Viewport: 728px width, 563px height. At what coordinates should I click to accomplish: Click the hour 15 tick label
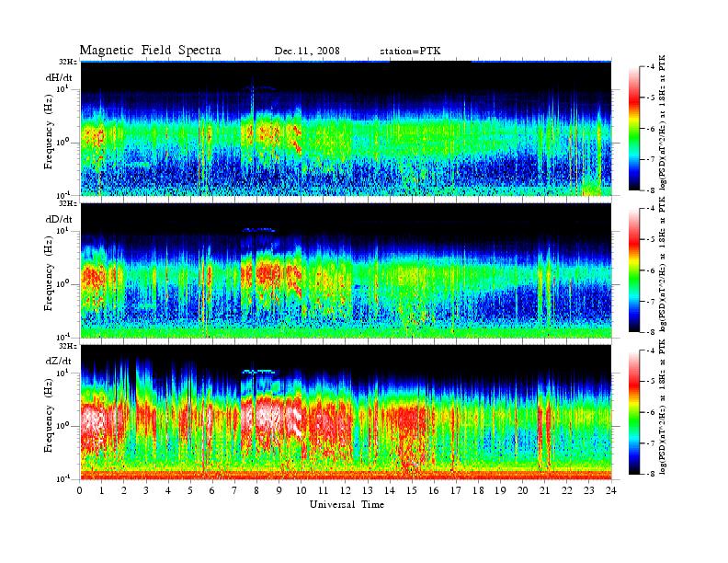pyautogui.click(x=412, y=490)
